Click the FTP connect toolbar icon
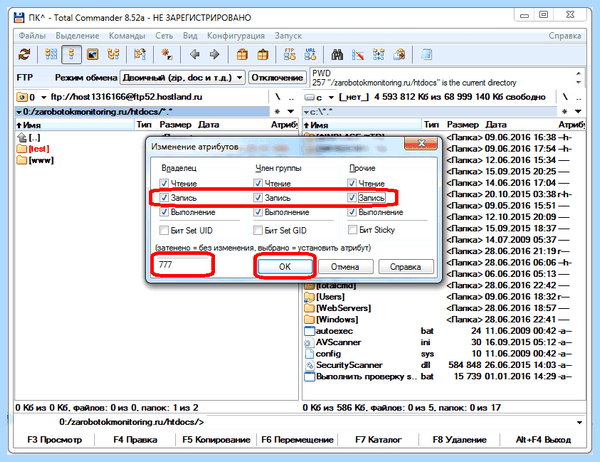This screenshot has height=462, width=600. (x=290, y=55)
